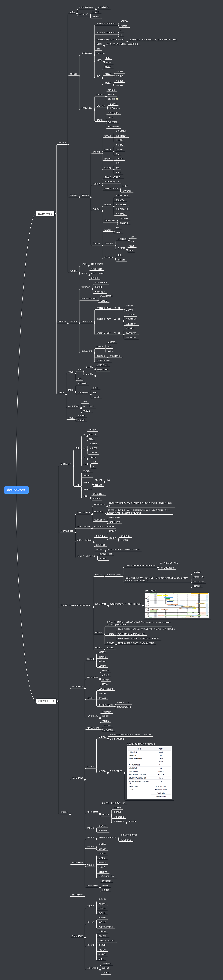Select the 综合宣传册 (即时更新) node
This screenshot has height=980, width=223.
[x=106, y=24]
